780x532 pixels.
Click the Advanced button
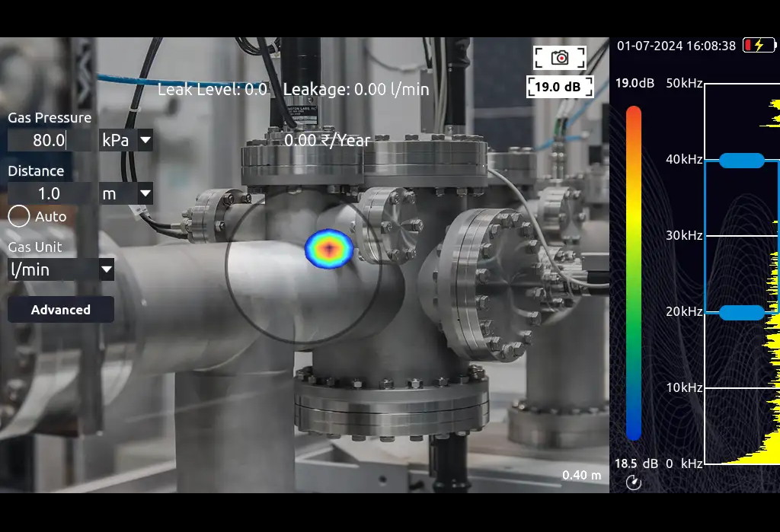pyautogui.click(x=61, y=310)
